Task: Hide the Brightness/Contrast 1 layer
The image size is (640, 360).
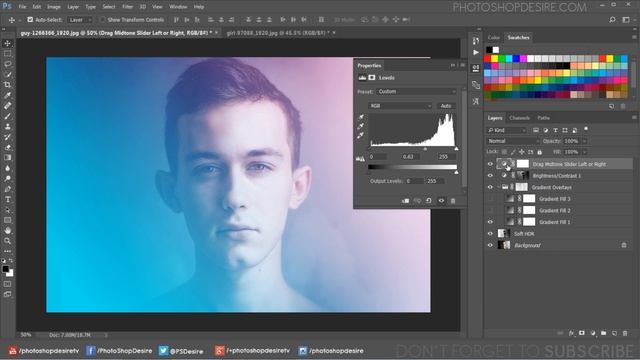Action: (x=490, y=176)
